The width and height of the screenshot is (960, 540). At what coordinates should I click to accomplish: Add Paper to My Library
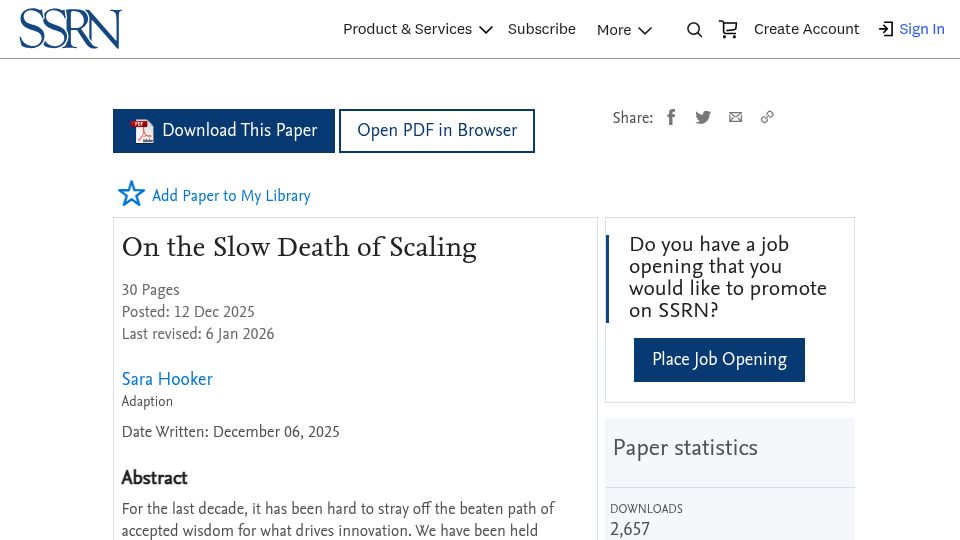[x=231, y=196]
